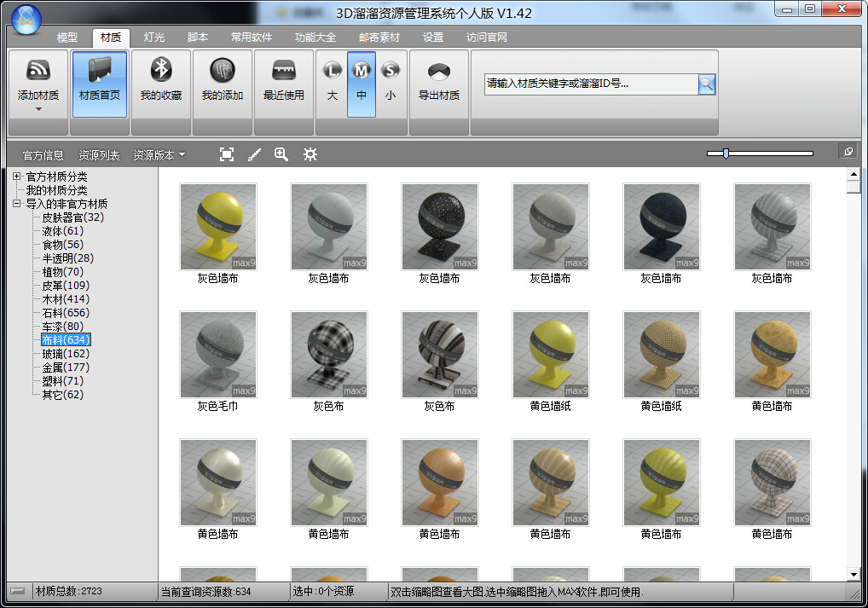Click the 当前查询资源数:634 status text

point(206,592)
